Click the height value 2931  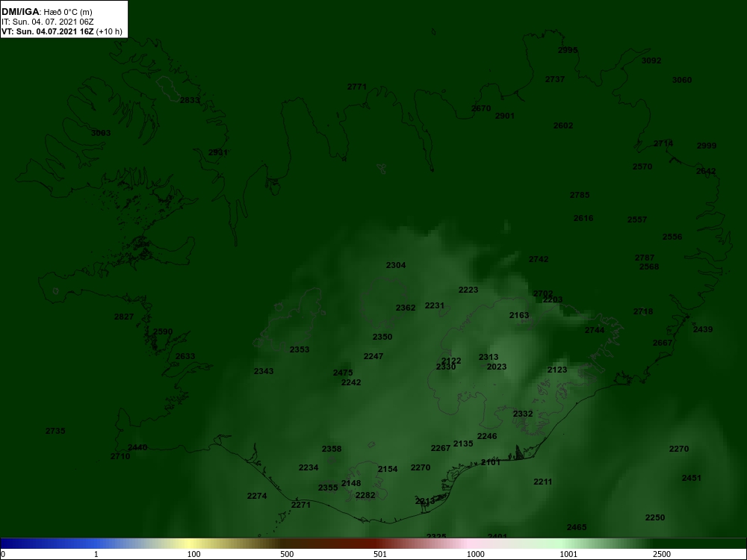(217, 152)
